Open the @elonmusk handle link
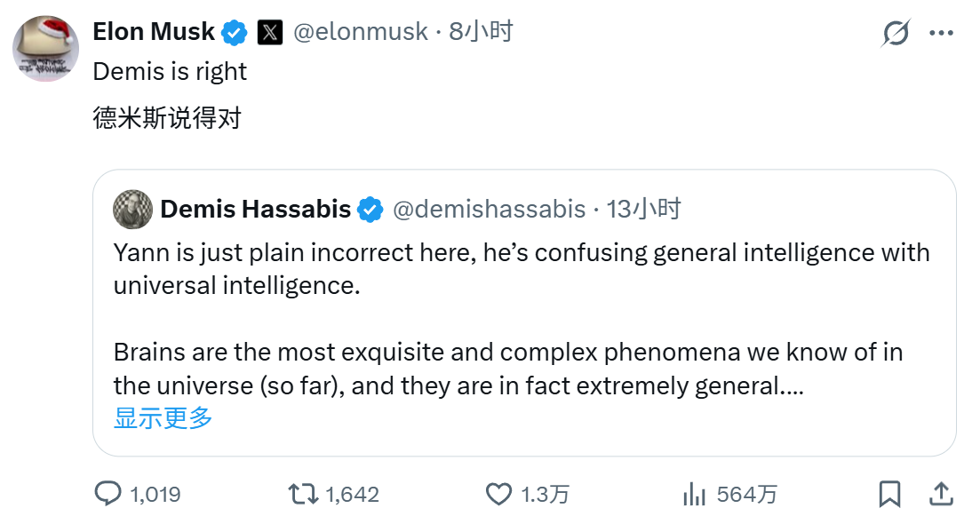The image size is (980, 524). pyautogui.click(x=362, y=32)
